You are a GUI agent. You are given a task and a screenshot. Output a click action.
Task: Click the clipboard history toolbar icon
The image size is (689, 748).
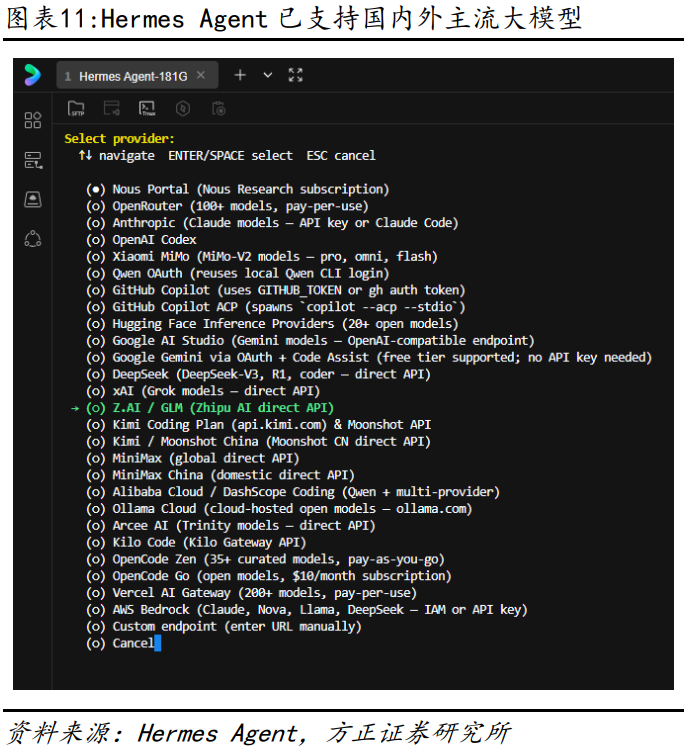pos(218,108)
